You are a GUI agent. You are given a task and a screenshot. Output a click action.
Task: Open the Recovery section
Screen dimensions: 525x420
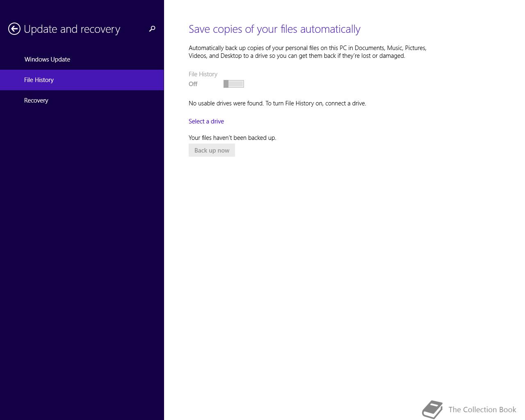82,100
